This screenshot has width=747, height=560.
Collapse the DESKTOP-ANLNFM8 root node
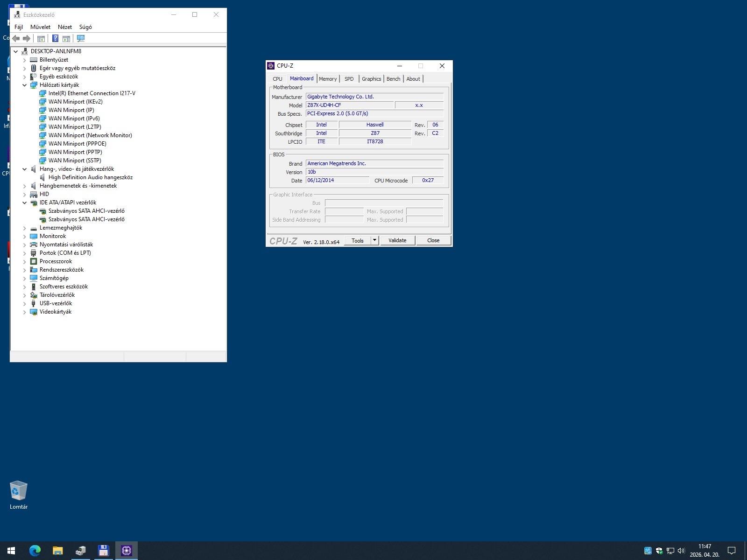16,51
